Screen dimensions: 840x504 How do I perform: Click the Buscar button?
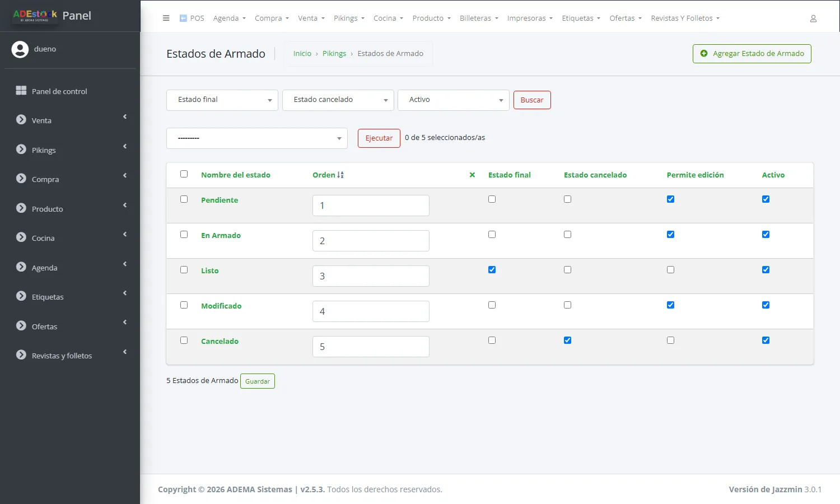point(532,100)
